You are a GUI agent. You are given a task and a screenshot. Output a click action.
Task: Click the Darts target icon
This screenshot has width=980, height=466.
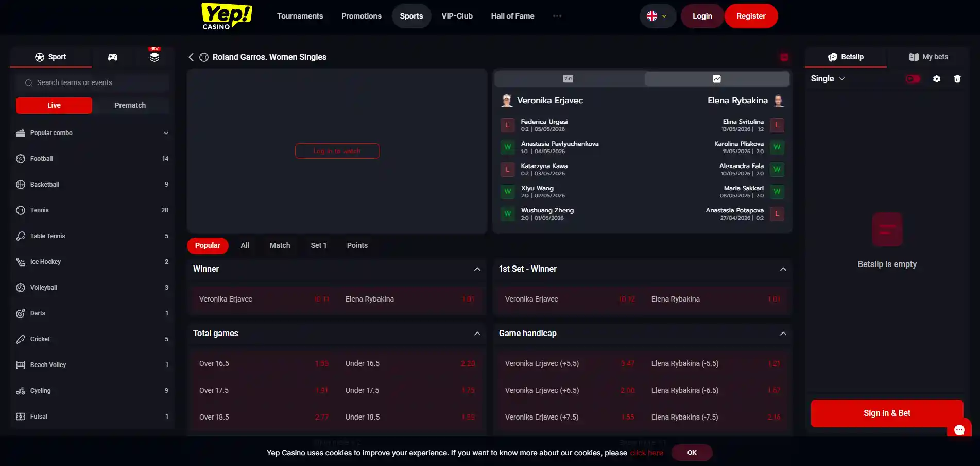pos(21,313)
